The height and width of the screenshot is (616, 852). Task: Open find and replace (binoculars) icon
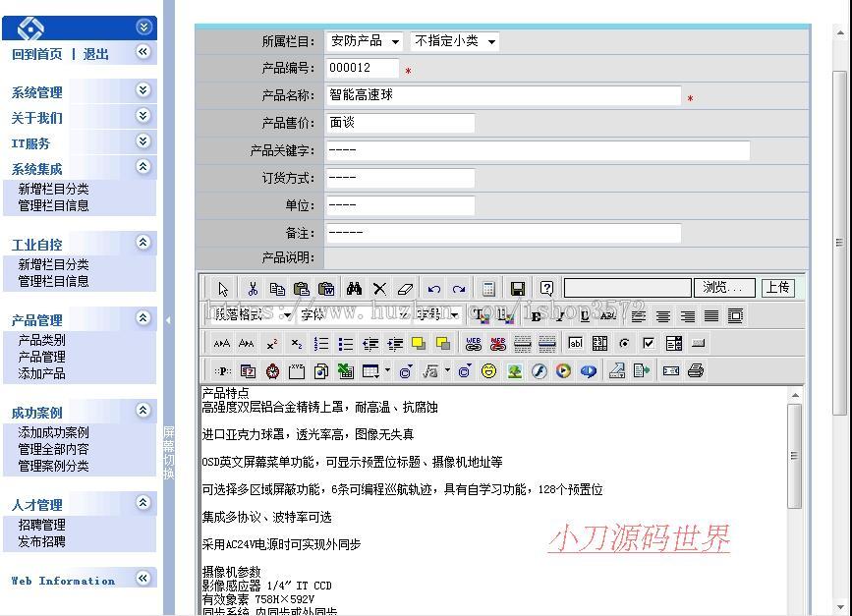click(355, 289)
